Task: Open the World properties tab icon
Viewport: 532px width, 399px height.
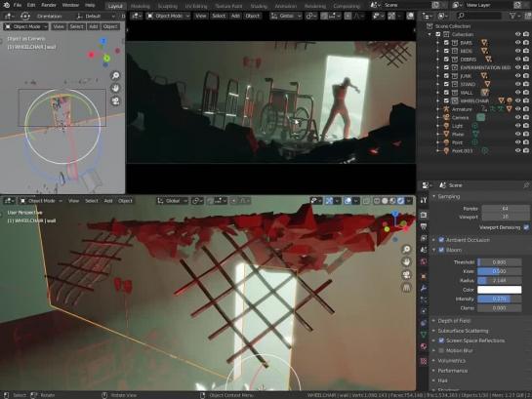Action: point(424,261)
